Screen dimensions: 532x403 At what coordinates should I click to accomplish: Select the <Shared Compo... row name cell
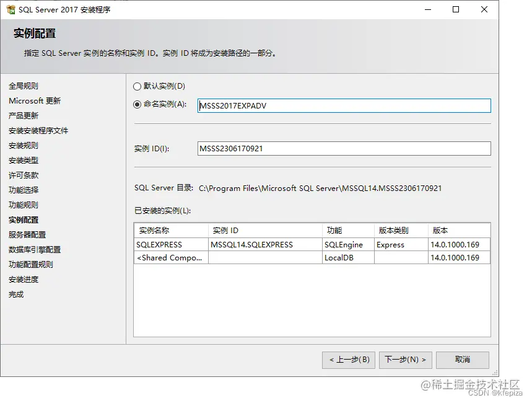click(x=172, y=257)
